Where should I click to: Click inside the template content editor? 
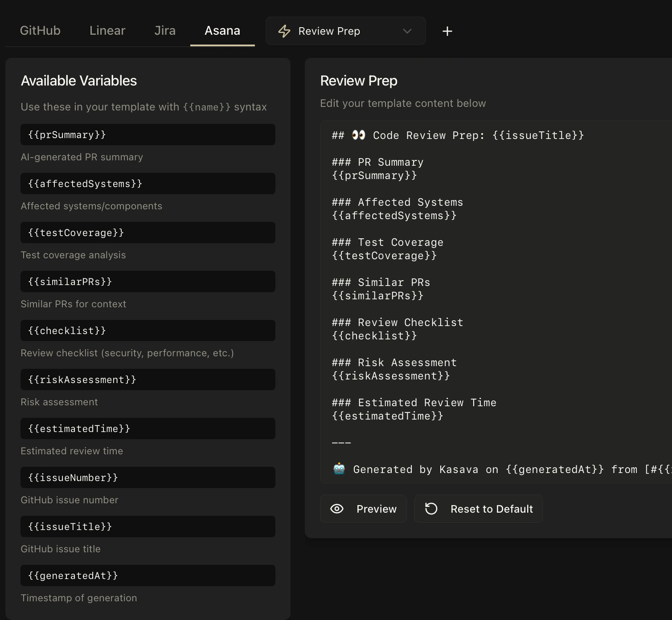click(x=496, y=302)
